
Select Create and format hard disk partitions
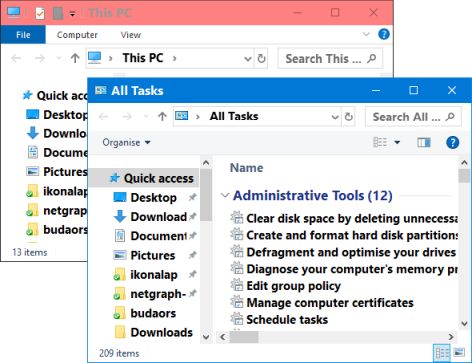click(x=344, y=235)
